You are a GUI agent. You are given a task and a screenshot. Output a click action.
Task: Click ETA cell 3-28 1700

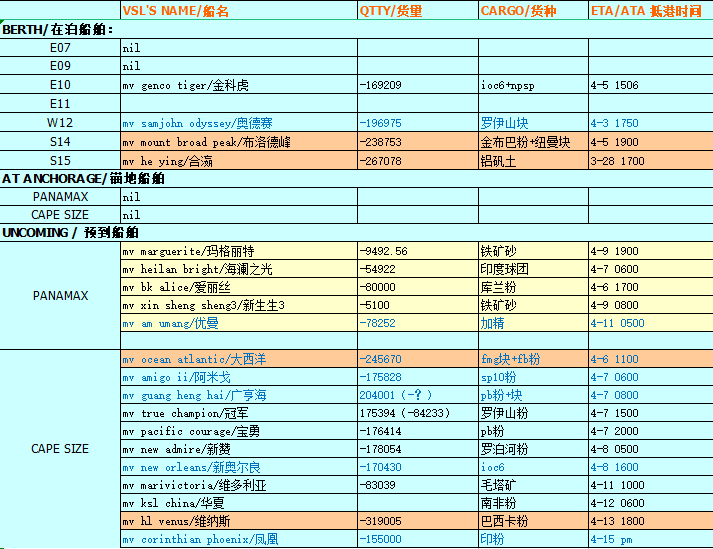click(x=651, y=161)
